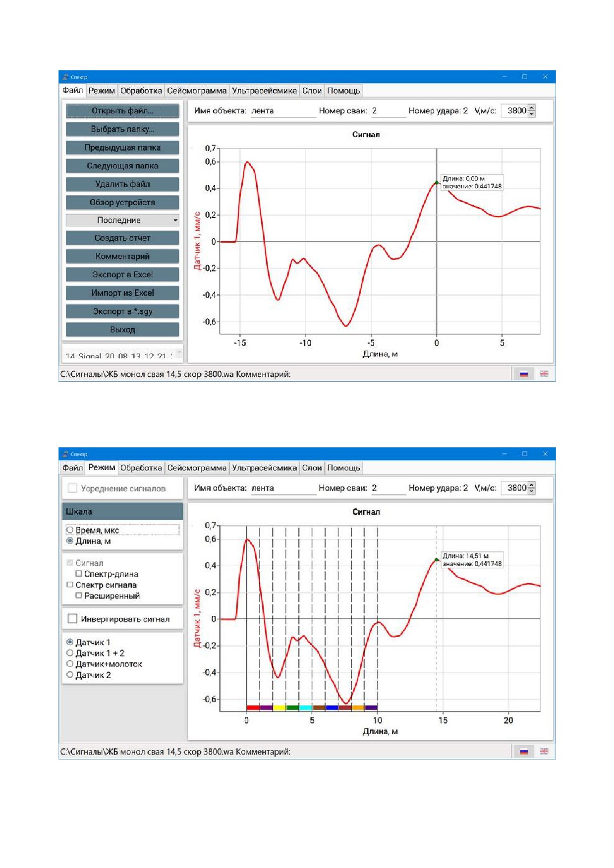Click Russian flag icon in bottom window
614x868 pixels.
[x=523, y=752]
